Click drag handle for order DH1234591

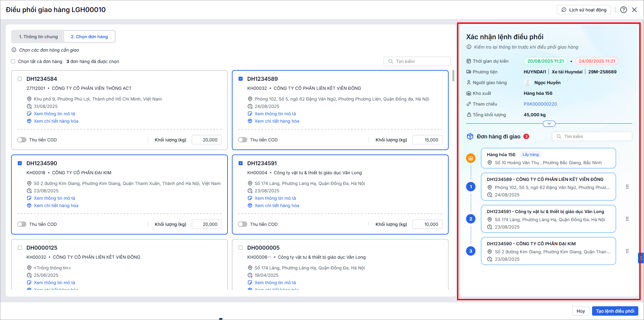627,219
